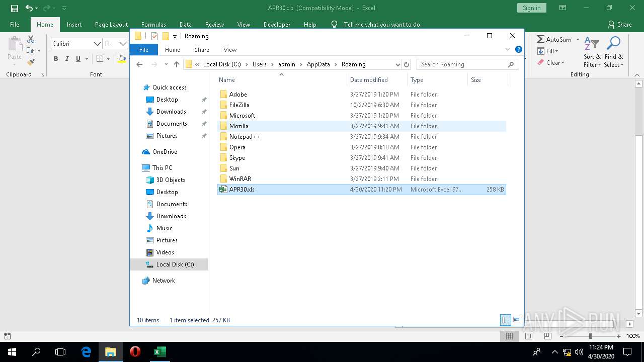This screenshot has width=644, height=362.
Task: Click the Copy icon in Excel's Clipboard group
Action: pyautogui.click(x=31, y=51)
